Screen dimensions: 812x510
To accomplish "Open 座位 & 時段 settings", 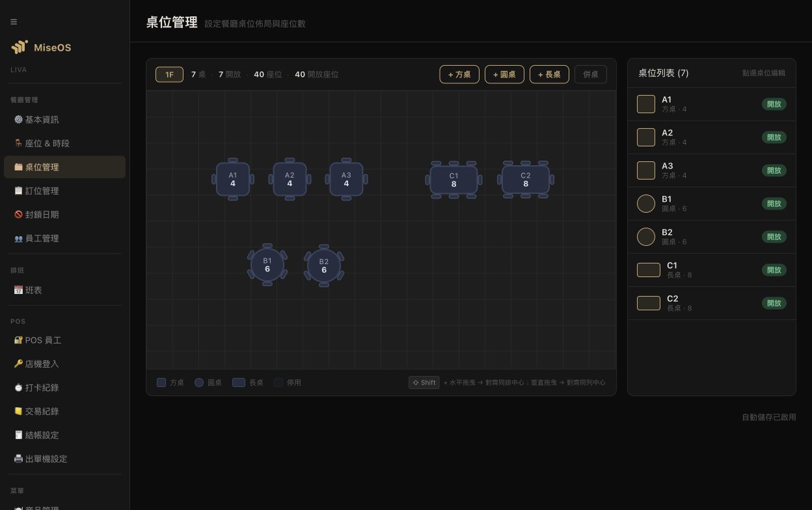I will (64, 143).
